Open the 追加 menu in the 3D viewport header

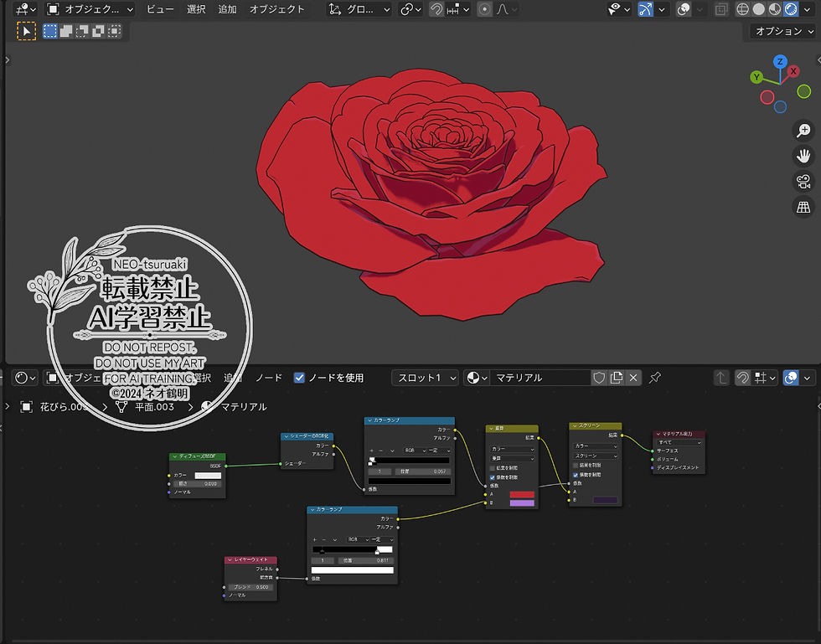coord(227,9)
